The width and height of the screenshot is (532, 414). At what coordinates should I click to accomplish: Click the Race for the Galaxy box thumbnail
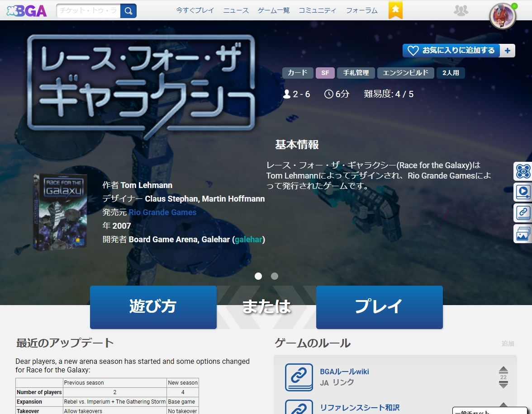[60, 212]
